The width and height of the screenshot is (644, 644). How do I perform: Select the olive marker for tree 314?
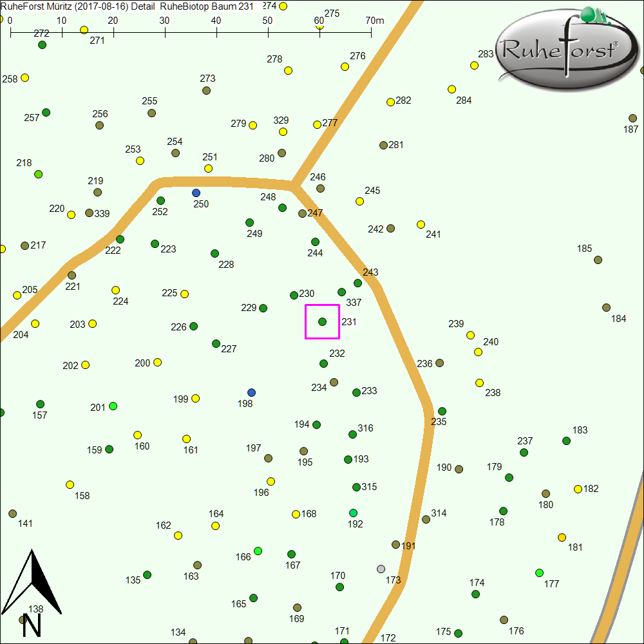point(426,519)
